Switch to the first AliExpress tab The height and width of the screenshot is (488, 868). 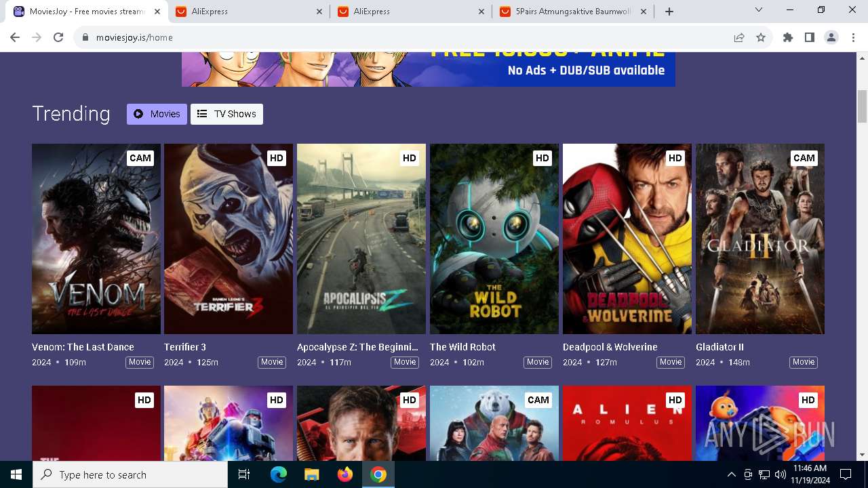coord(250,12)
